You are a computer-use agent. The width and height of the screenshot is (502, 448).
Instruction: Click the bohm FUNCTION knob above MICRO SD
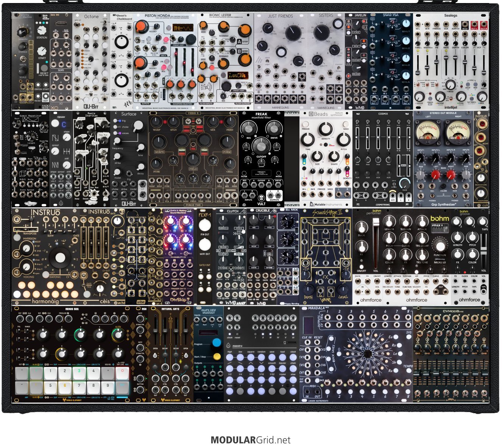tap(440, 246)
